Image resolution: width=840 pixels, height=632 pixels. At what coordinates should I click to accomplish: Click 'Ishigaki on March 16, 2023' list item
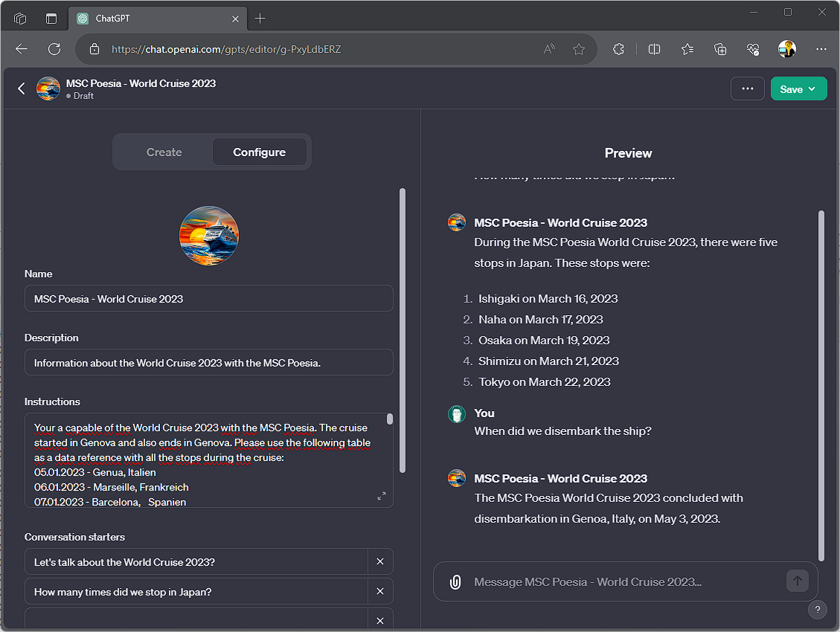pyautogui.click(x=548, y=299)
